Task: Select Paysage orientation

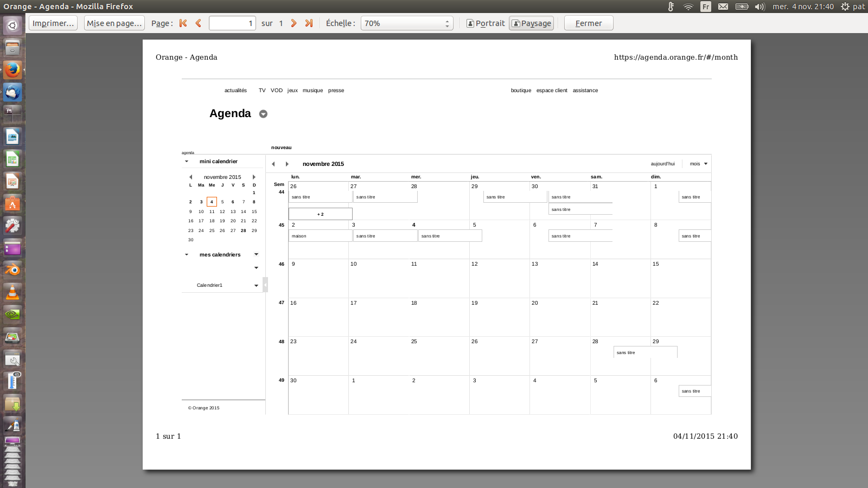Action: click(x=531, y=23)
